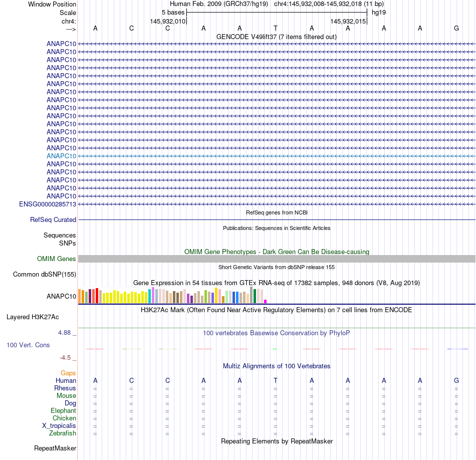Click the RefSeq Curated intron line
The image size is (476, 460).
coord(277,219)
